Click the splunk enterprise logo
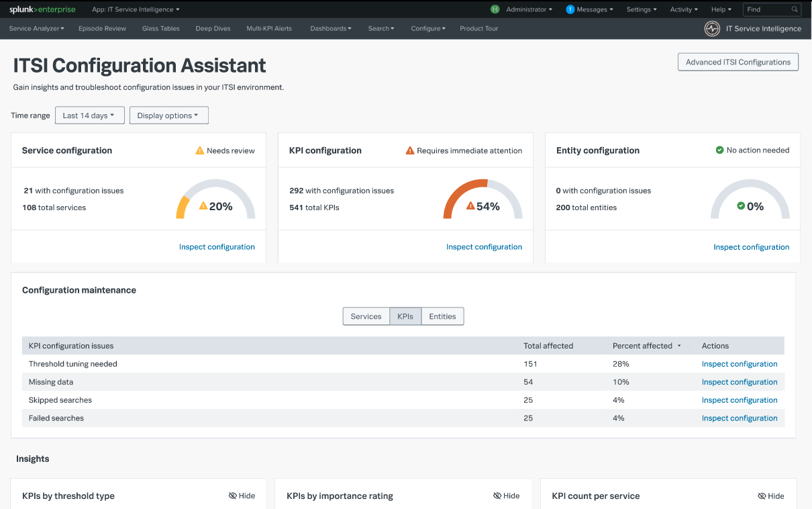Screen dimensions: 812x509 pos(42,9)
